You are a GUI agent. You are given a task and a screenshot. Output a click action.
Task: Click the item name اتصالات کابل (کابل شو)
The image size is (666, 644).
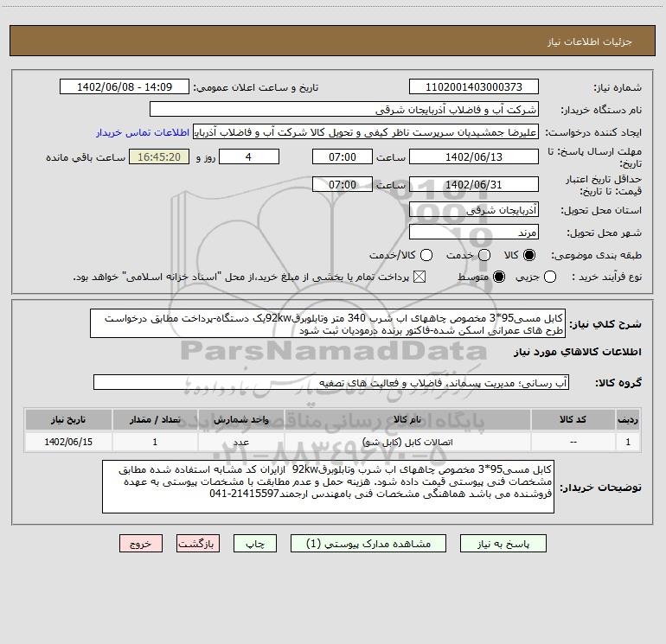click(407, 443)
